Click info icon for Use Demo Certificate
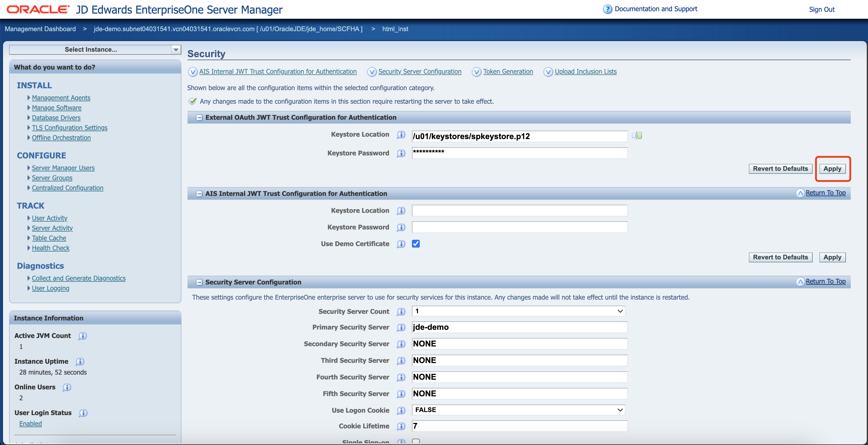The image size is (868, 445). point(401,244)
